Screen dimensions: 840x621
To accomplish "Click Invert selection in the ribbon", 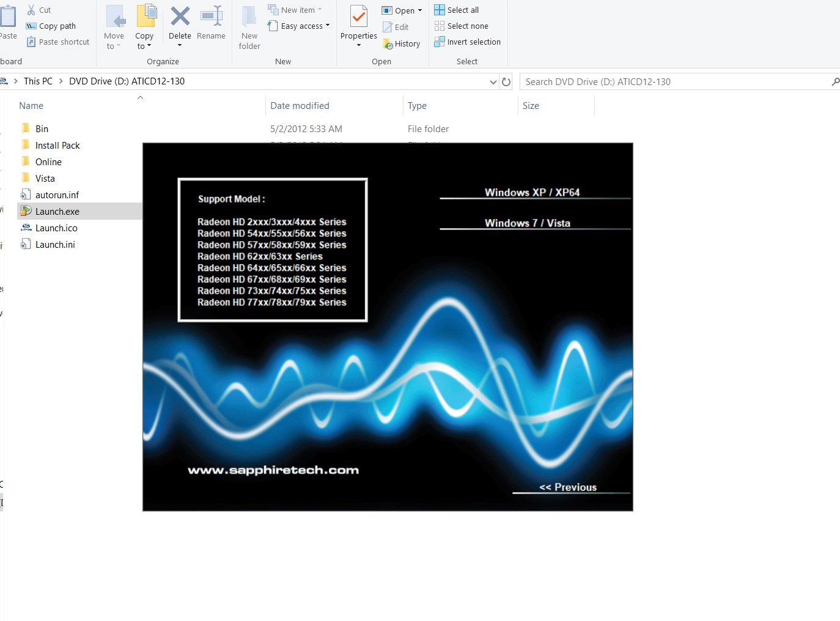I will point(468,42).
